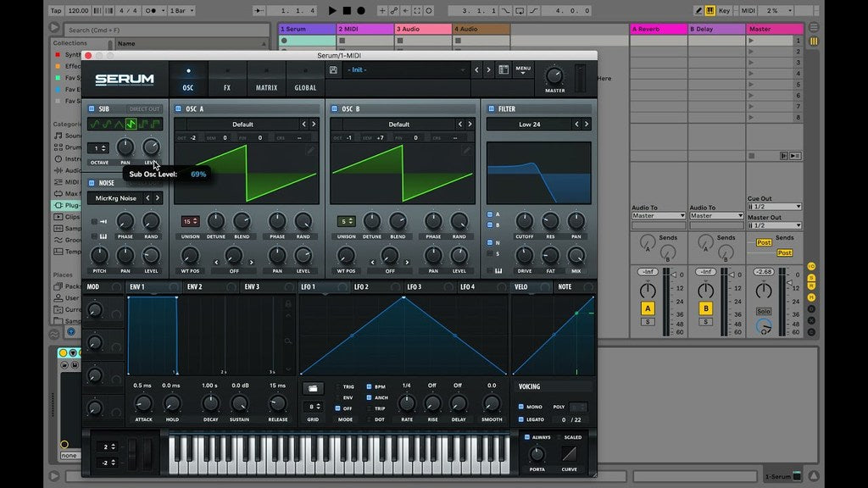Click the Tap tempo button

point(57,11)
